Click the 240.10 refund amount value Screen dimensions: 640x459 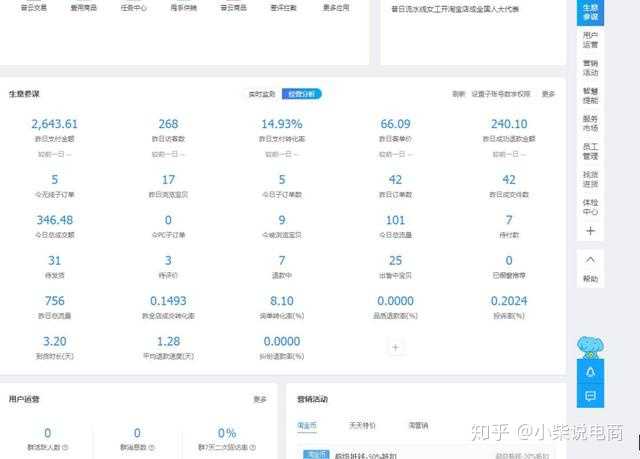point(509,124)
